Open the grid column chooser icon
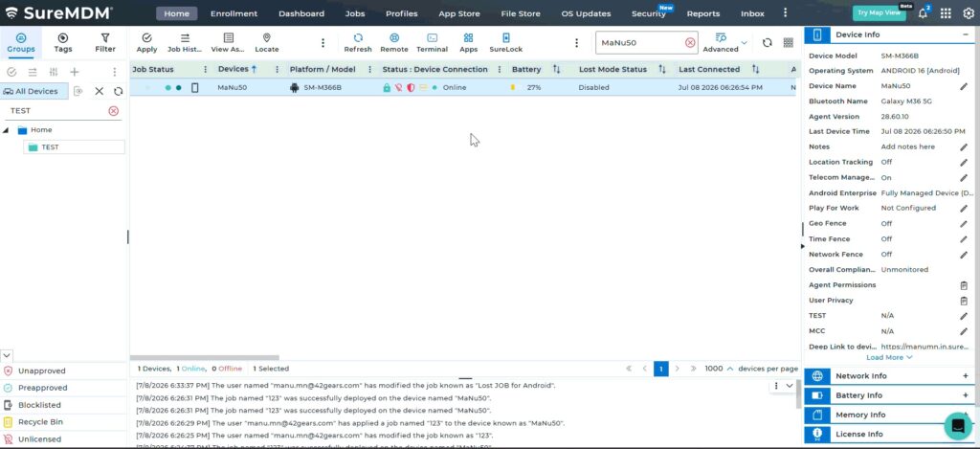This screenshot has height=449, width=980. [789, 42]
